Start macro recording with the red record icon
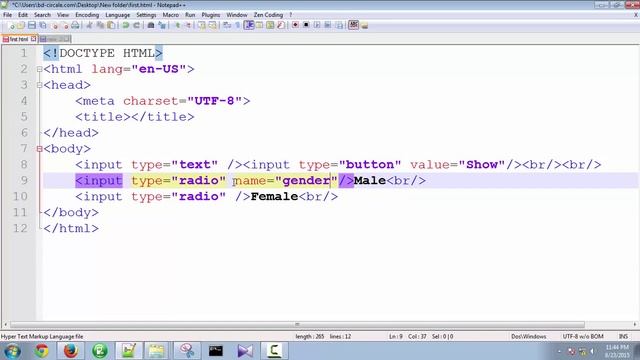Screen dimensions: 640x360 296,25
